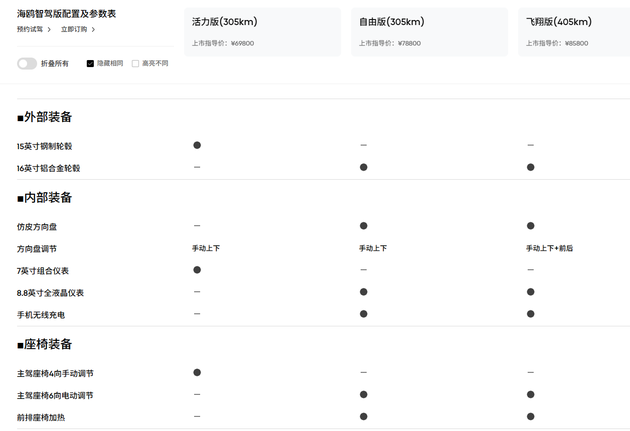This screenshot has width=630, height=431.
Task: Toggle the 折叠所有 switch
Action: click(x=27, y=63)
